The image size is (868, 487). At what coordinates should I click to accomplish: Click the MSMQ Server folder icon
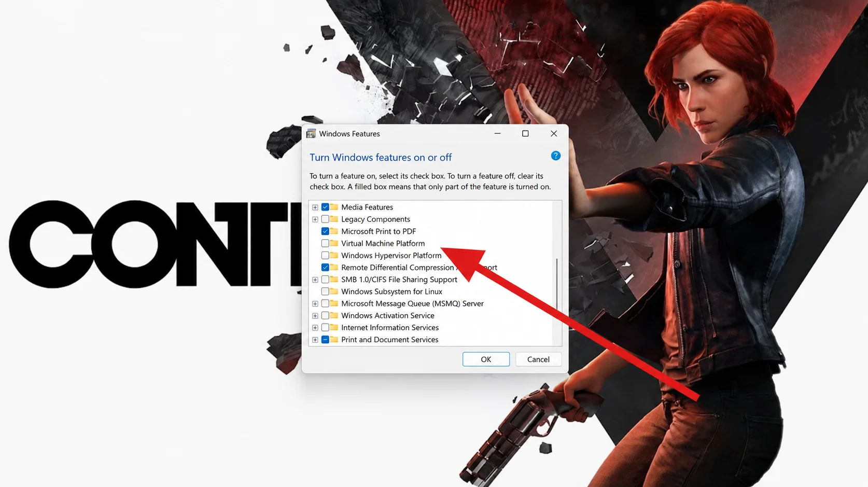(x=334, y=303)
